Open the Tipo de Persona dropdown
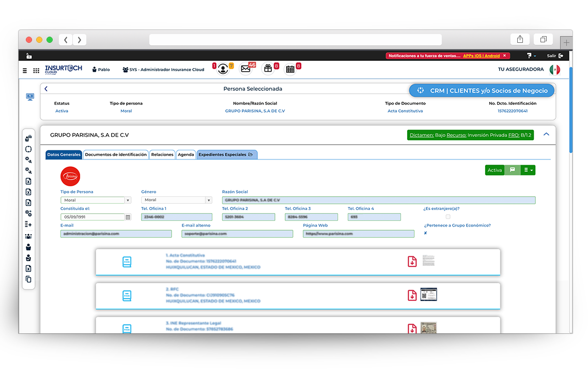Screen dimensions: 588x369 click(96, 200)
